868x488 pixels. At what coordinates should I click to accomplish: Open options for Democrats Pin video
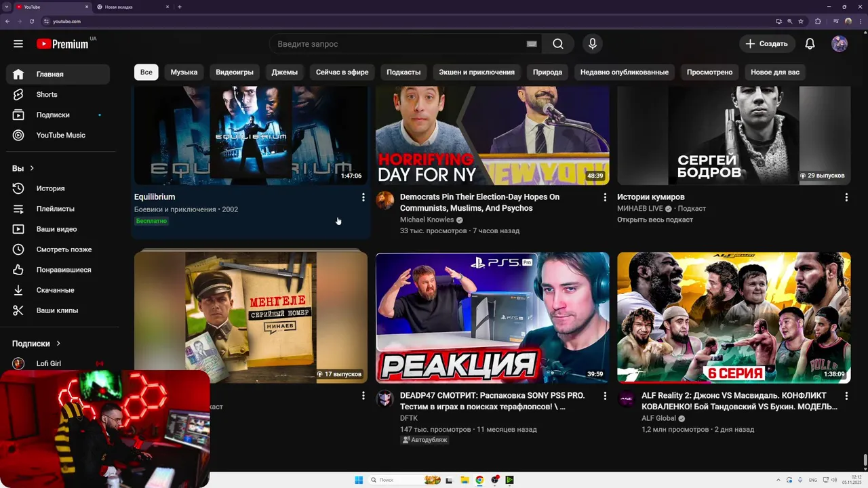[605, 197]
